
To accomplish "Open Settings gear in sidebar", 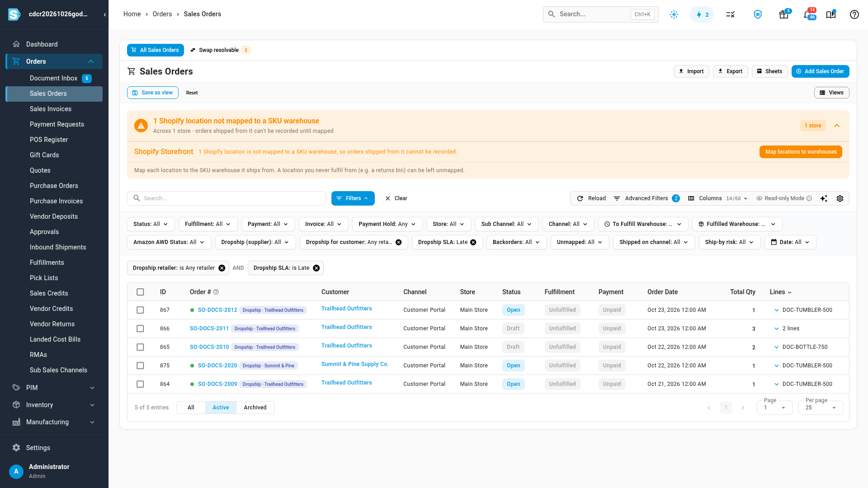I will [x=16, y=448].
